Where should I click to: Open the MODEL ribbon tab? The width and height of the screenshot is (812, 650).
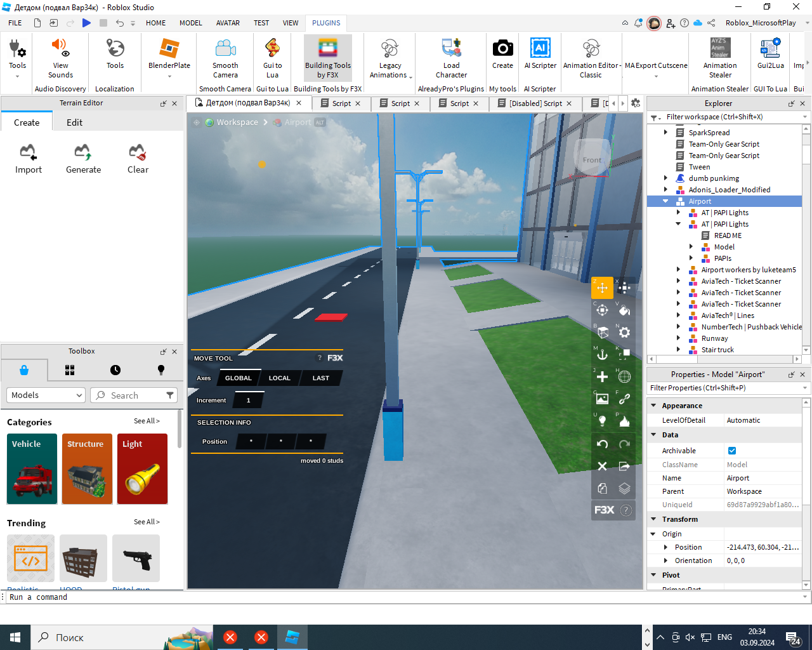pyautogui.click(x=190, y=23)
